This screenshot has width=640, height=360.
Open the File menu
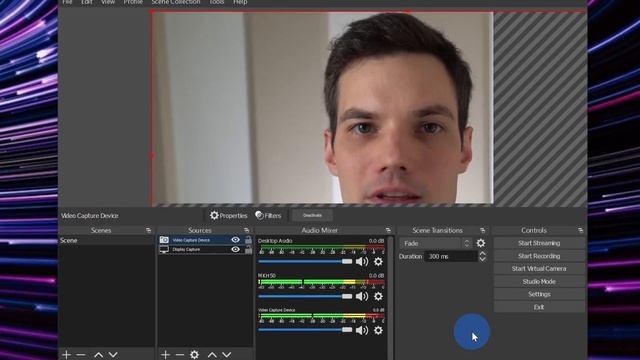pyautogui.click(x=67, y=2)
